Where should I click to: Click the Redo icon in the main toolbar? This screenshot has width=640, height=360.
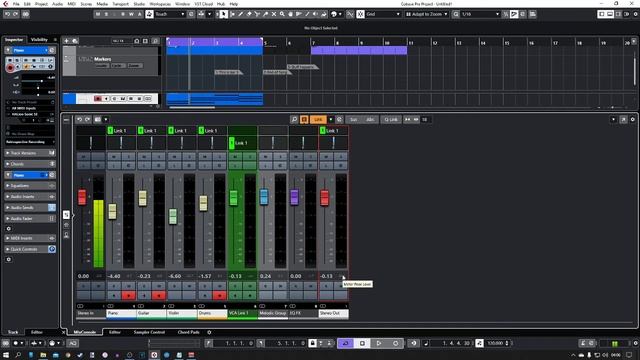coord(16,14)
